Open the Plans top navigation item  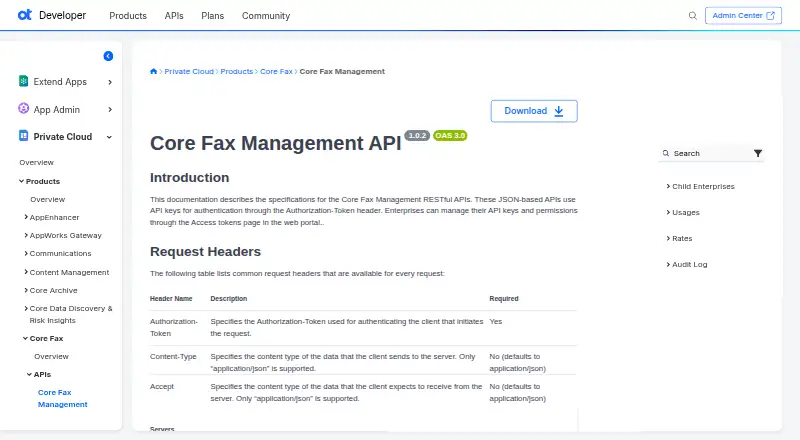pos(212,16)
